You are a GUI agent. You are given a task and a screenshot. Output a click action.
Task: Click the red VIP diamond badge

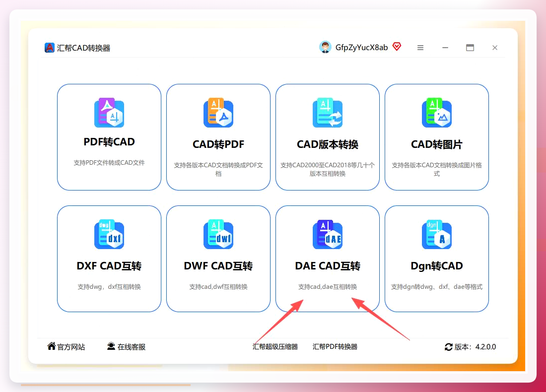pyautogui.click(x=397, y=46)
